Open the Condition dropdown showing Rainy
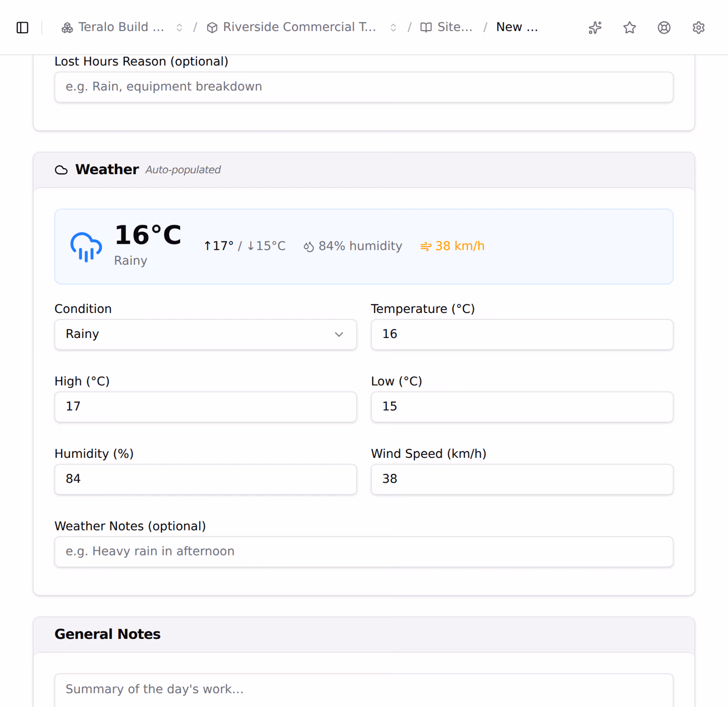 click(x=205, y=334)
